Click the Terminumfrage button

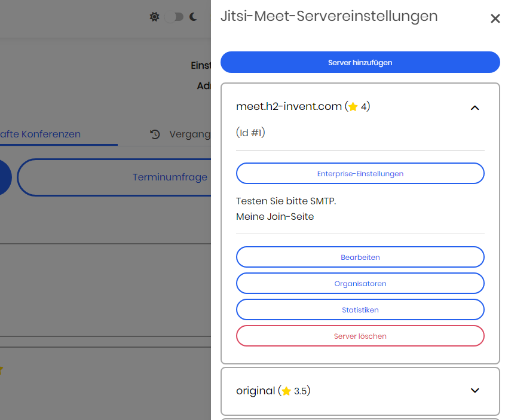[x=114, y=177]
